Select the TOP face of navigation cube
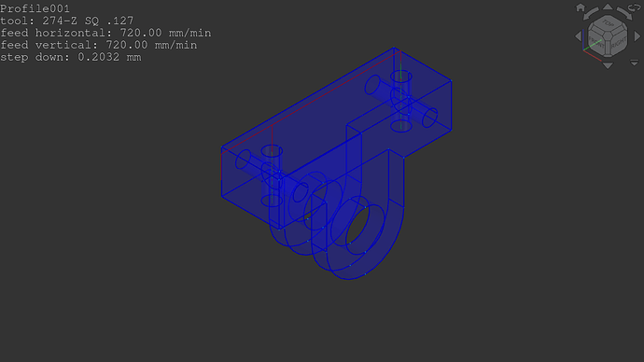 click(608, 23)
